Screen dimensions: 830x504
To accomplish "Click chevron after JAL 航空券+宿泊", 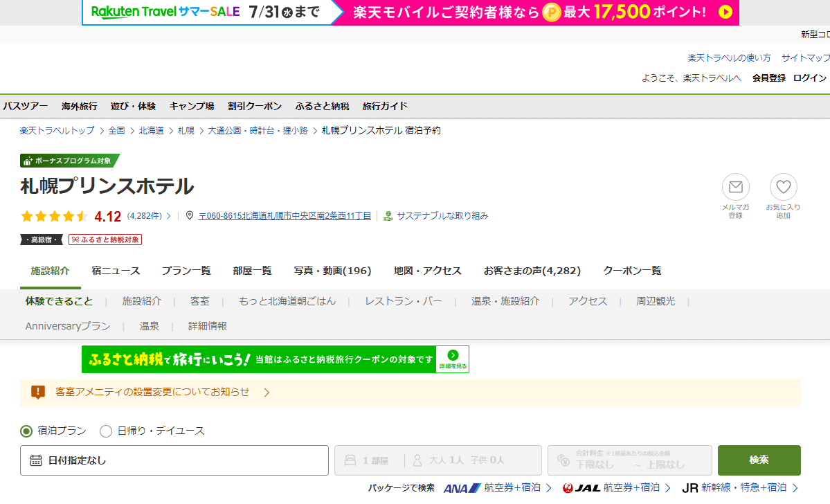I will (668, 487).
